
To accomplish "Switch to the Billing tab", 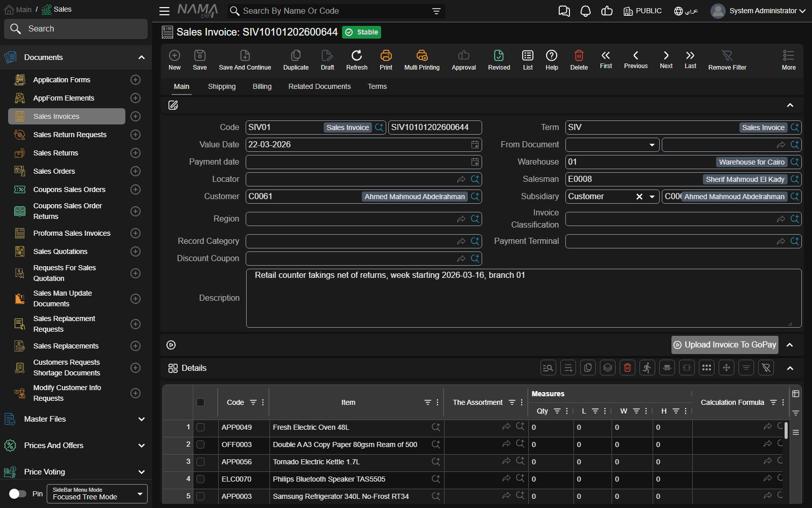I will 262,86.
